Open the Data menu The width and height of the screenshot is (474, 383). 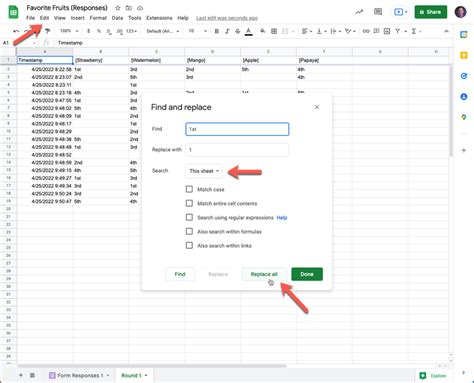point(117,18)
